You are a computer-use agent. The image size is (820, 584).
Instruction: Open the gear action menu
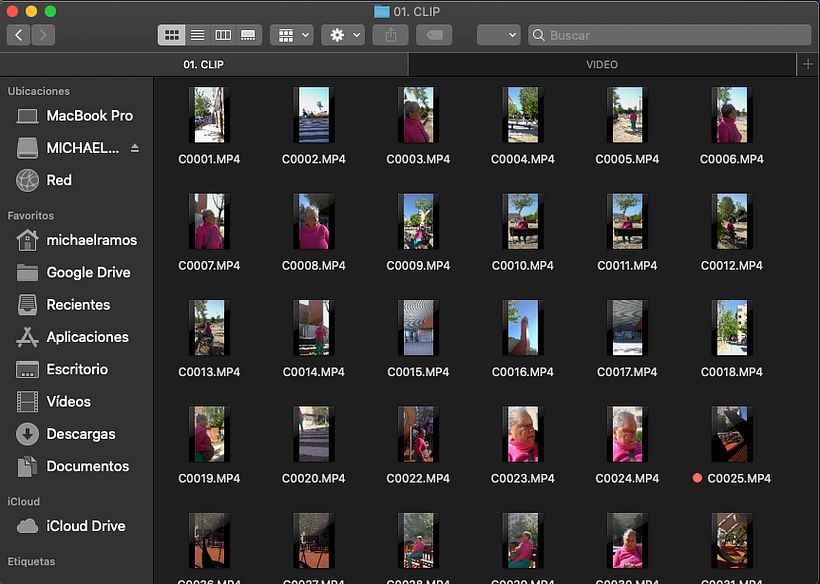[x=343, y=35]
